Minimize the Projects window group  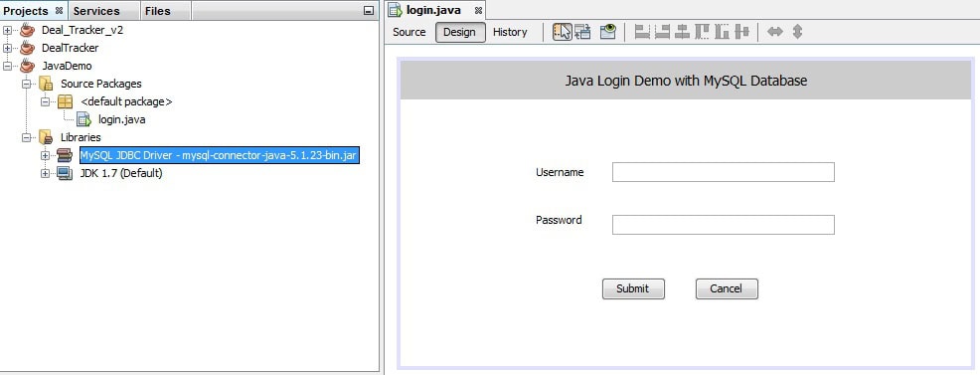(369, 11)
